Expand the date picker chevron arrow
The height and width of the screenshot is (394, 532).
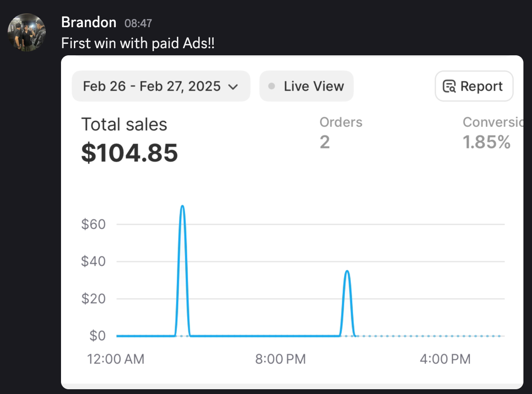click(233, 87)
